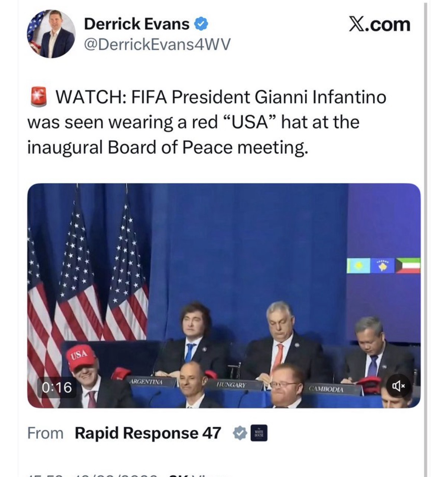Screen dimensions: 448x477
Task: Click the Cambodia nameplate in the video
Action: pos(326,389)
